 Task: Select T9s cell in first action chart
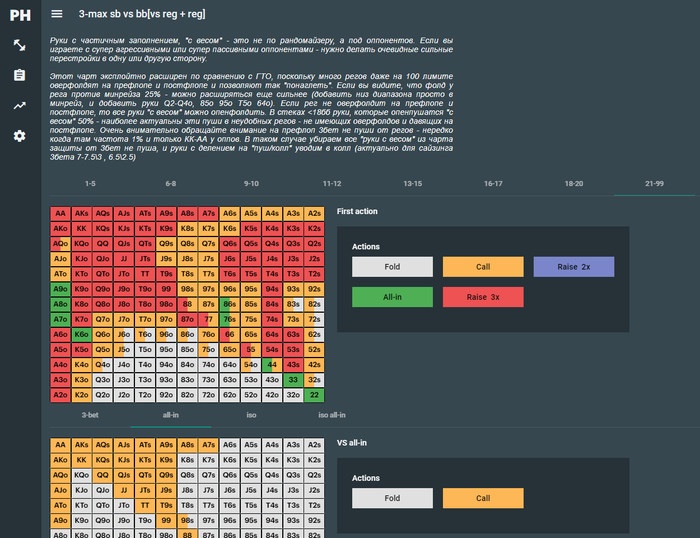pos(166,274)
